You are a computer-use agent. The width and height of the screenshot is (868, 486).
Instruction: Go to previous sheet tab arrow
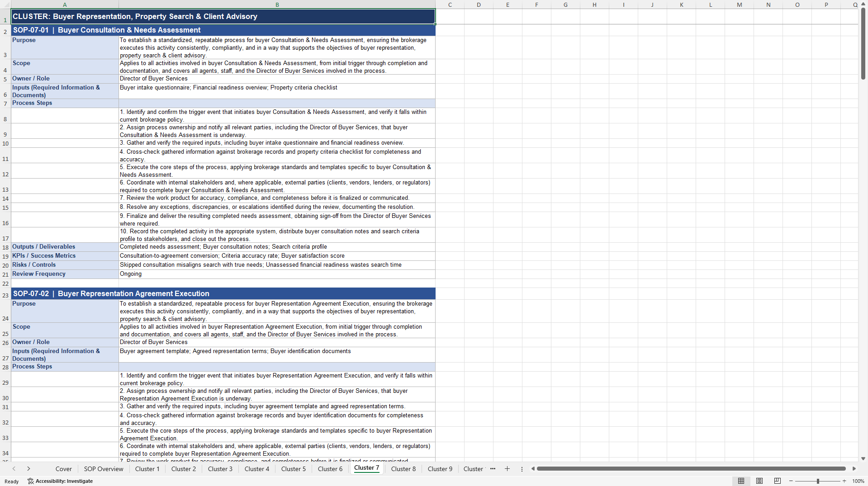(14, 469)
